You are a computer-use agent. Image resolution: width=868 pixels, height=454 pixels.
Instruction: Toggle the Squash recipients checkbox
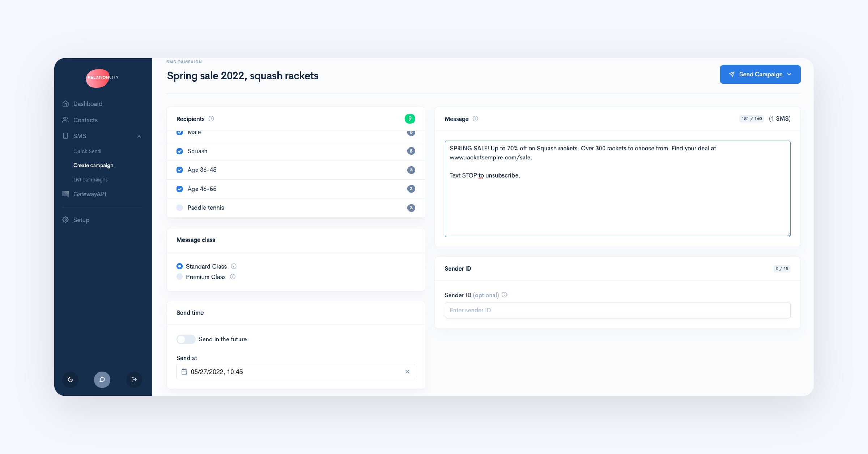click(x=180, y=151)
